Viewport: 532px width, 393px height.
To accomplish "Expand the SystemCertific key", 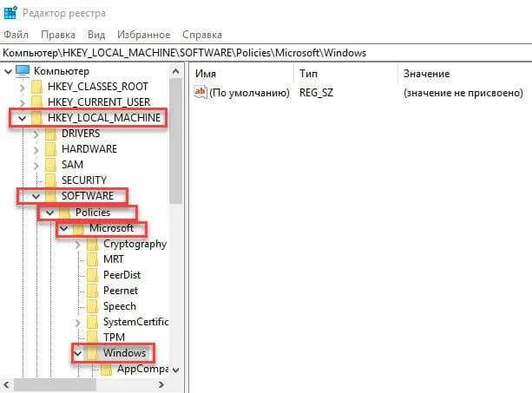I will (x=78, y=322).
